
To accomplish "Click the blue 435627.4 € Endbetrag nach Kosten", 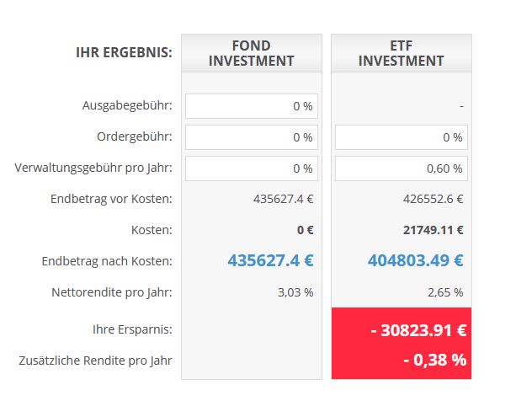I will 270,260.
